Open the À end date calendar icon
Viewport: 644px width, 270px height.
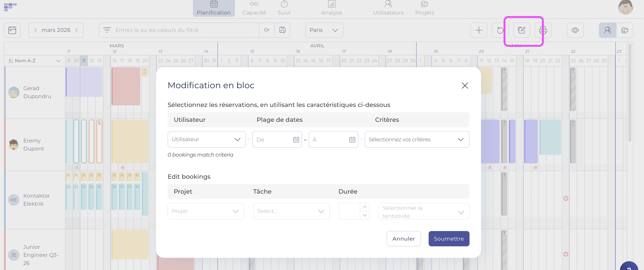coord(352,140)
